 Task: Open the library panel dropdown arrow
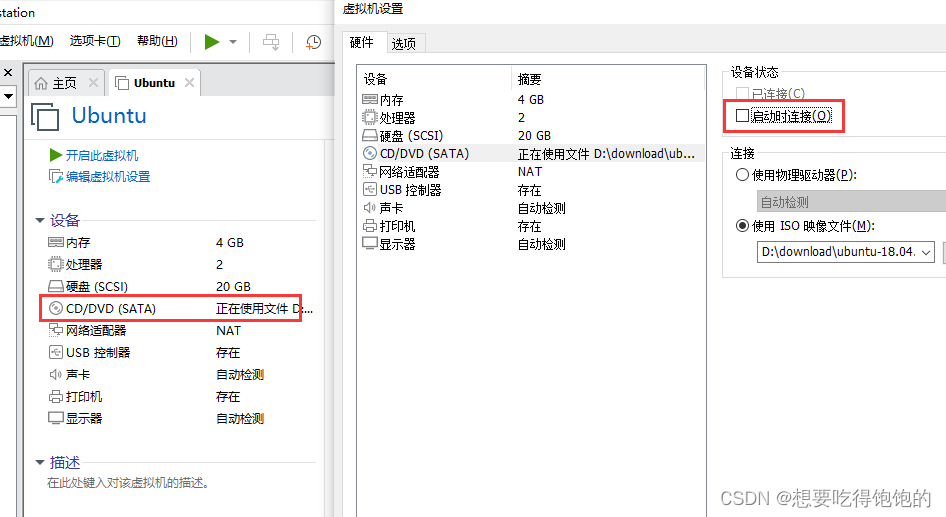(8, 96)
